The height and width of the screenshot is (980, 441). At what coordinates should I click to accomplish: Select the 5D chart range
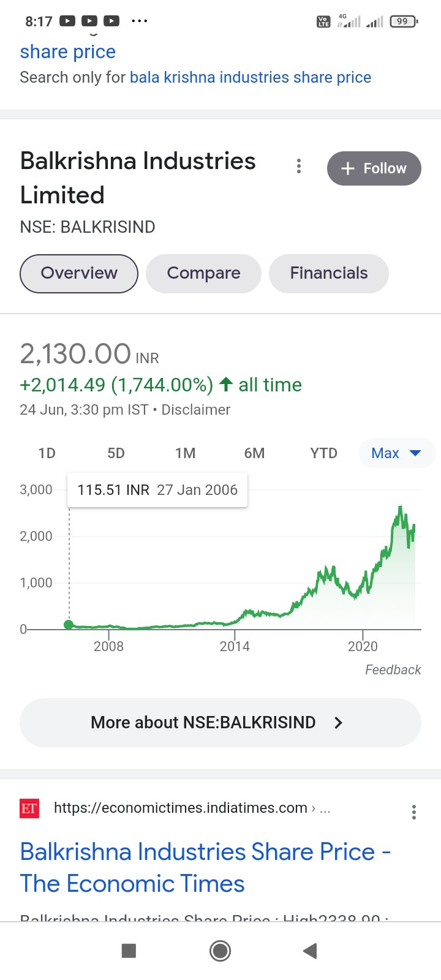coord(116,453)
